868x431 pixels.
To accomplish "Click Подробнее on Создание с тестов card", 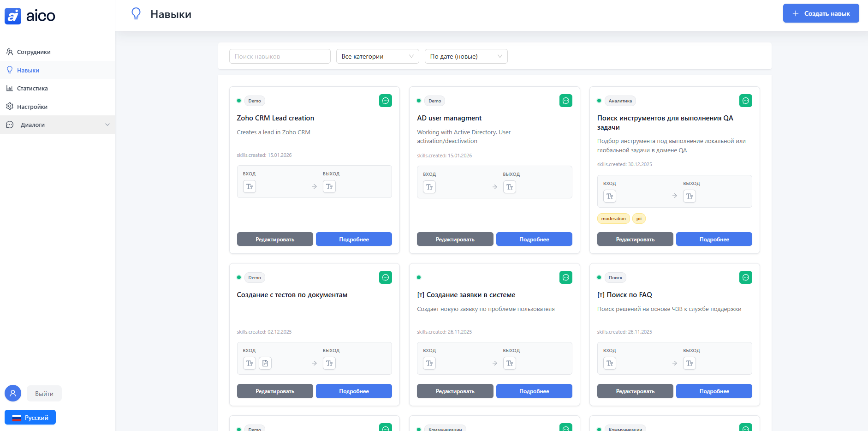I will click(x=354, y=391).
